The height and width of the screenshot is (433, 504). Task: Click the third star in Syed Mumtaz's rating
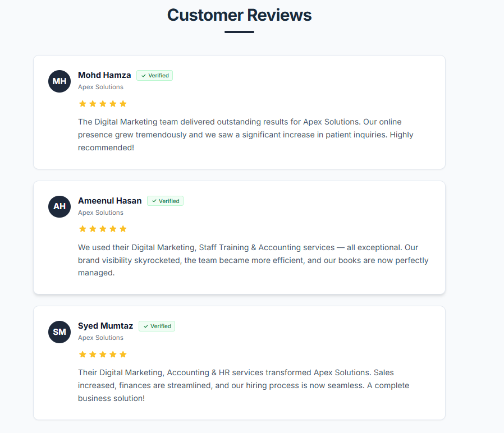pos(103,354)
